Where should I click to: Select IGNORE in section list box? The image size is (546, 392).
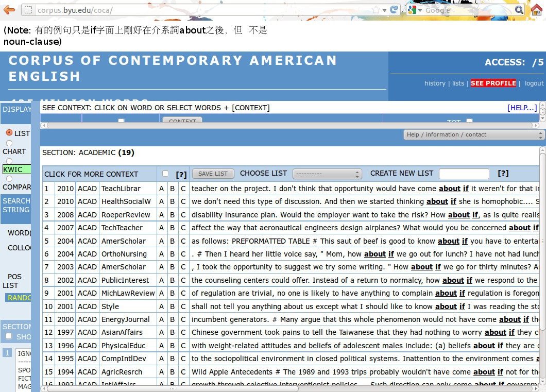[24, 354]
